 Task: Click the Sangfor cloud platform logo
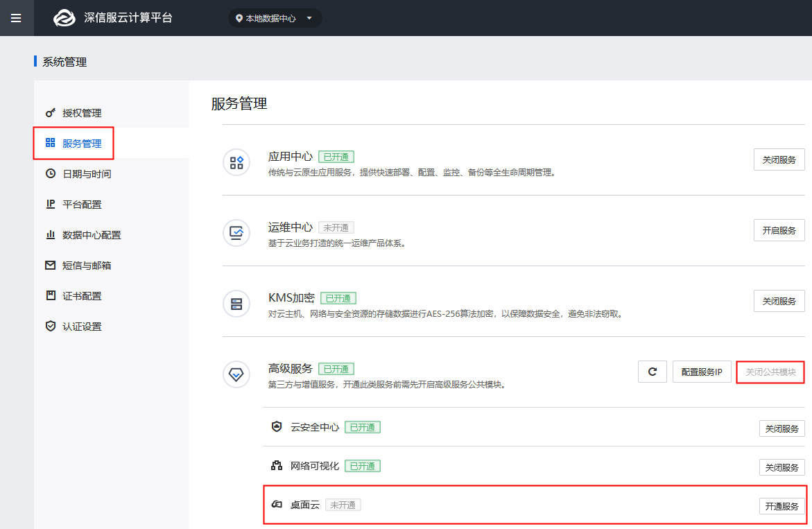pyautogui.click(x=64, y=18)
